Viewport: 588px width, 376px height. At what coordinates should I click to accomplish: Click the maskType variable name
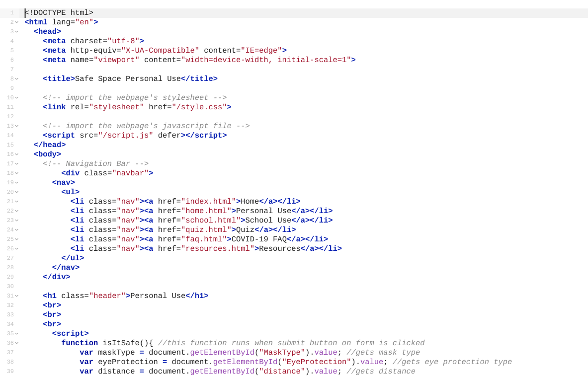[116, 352]
